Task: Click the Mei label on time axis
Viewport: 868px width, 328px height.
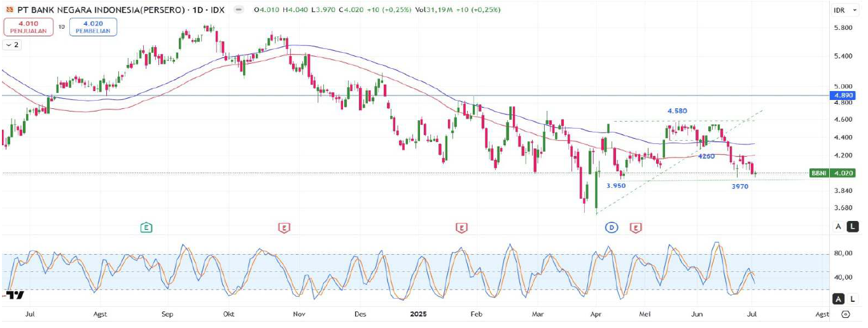Action: click(645, 314)
